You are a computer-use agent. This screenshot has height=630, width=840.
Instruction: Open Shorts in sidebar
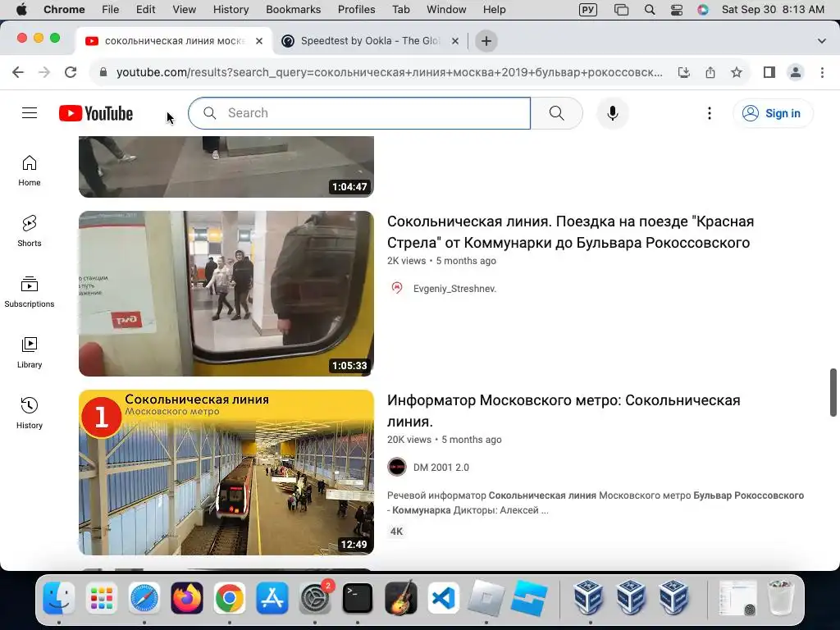click(30, 231)
